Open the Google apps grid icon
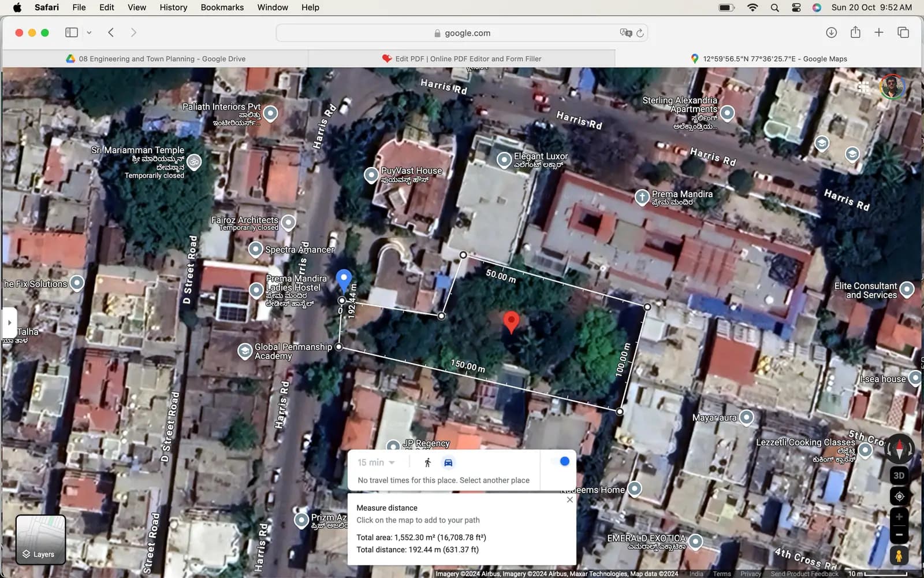Image resolution: width=924 pixels, height=578 pixels. tap(863, 87)
